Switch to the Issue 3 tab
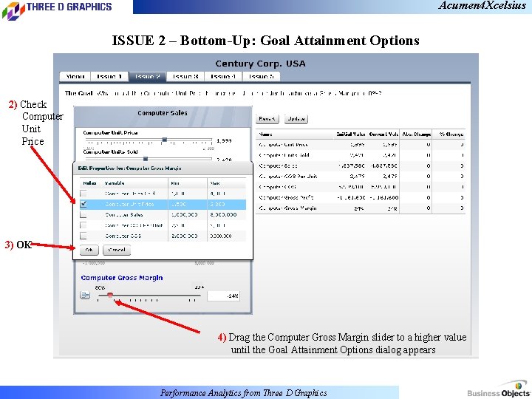 (x=185, y=77)
